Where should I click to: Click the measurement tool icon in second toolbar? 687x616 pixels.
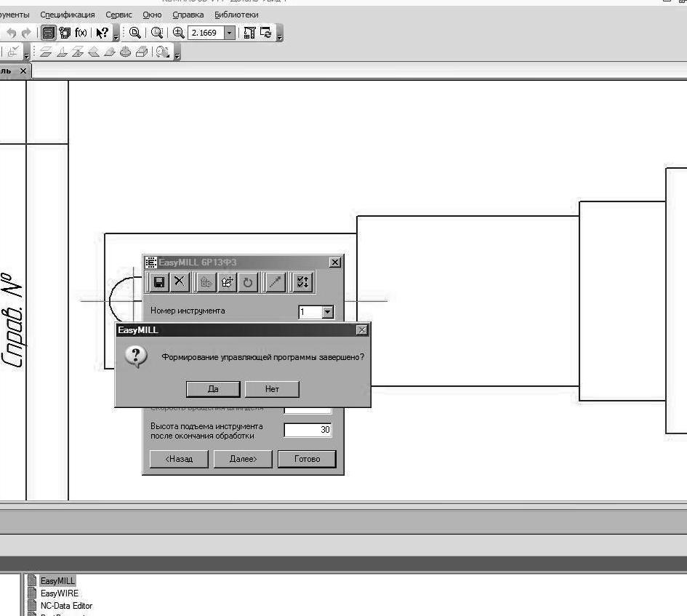[163, 52]
